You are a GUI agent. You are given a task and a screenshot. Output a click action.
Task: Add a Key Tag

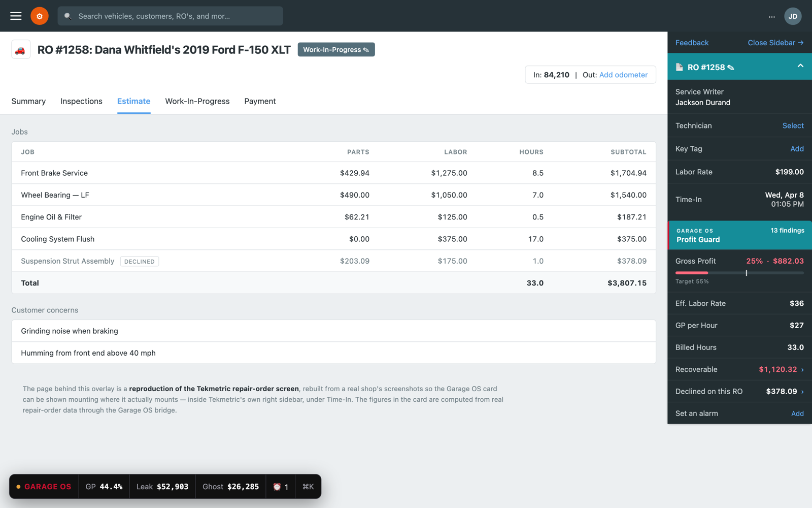click(x=797, y=149)
